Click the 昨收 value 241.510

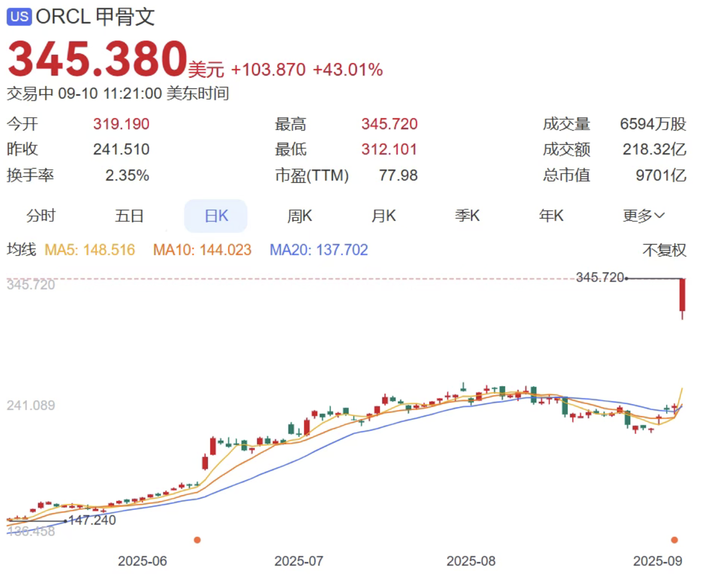coord(121,149)
